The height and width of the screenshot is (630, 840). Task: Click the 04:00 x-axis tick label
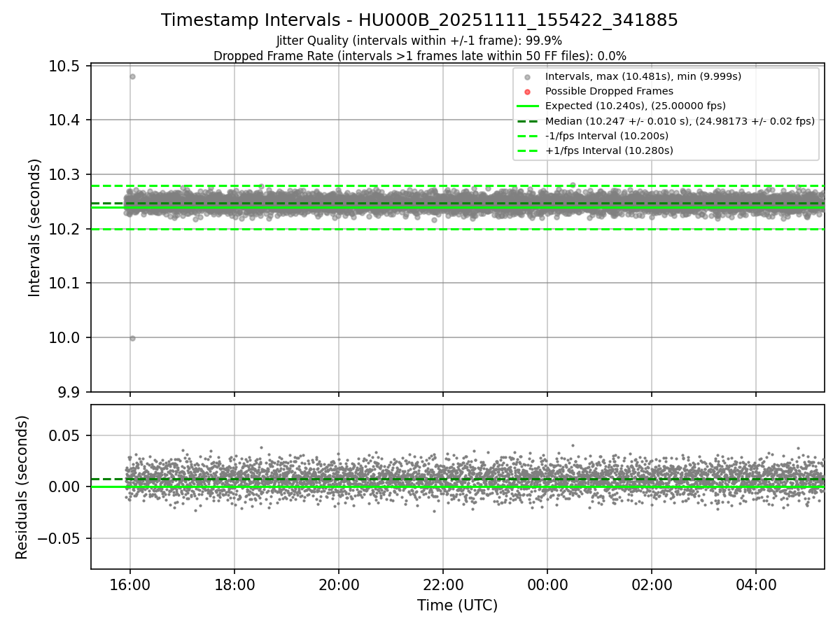(x=756, y=584)
